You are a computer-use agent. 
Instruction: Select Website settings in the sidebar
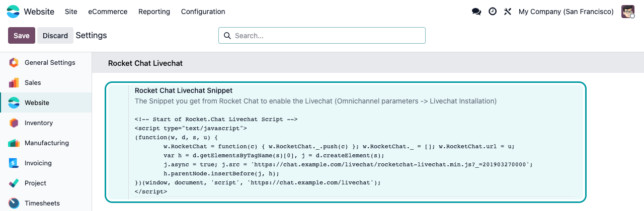pos(46,103)
